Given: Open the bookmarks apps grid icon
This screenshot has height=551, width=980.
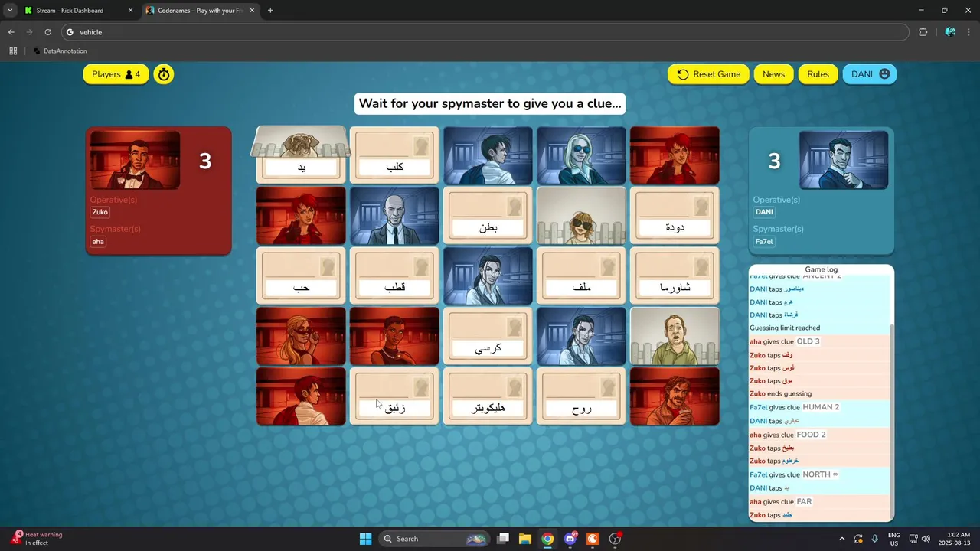Looking at the screenshot, I should (13, 51).
